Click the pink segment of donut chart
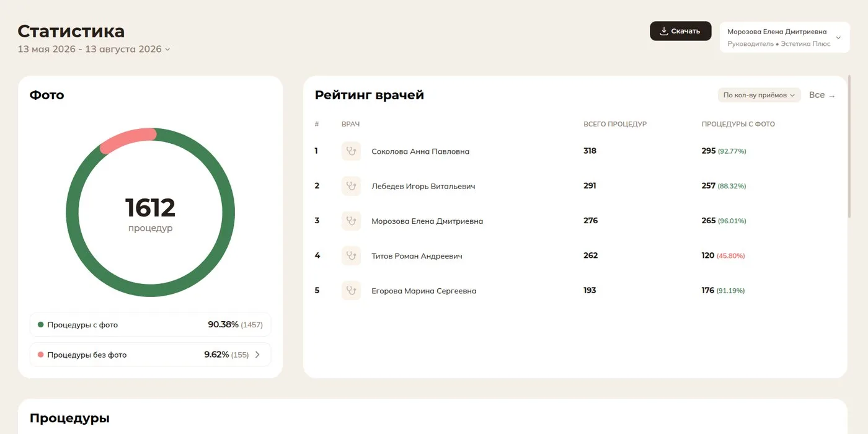868x434 pixels. 127,140
